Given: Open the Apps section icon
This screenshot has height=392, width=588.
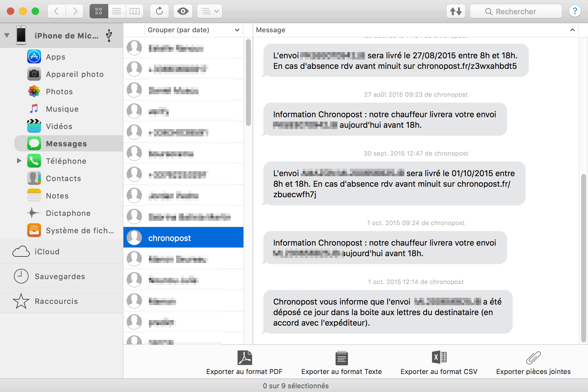Looking at the screenshot, I should pos(34,57).
